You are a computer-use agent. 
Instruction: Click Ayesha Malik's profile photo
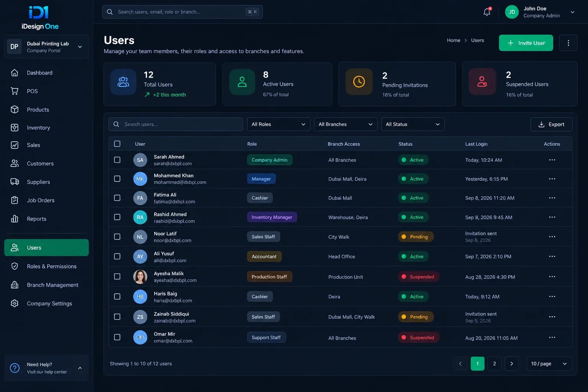[140, 276]
